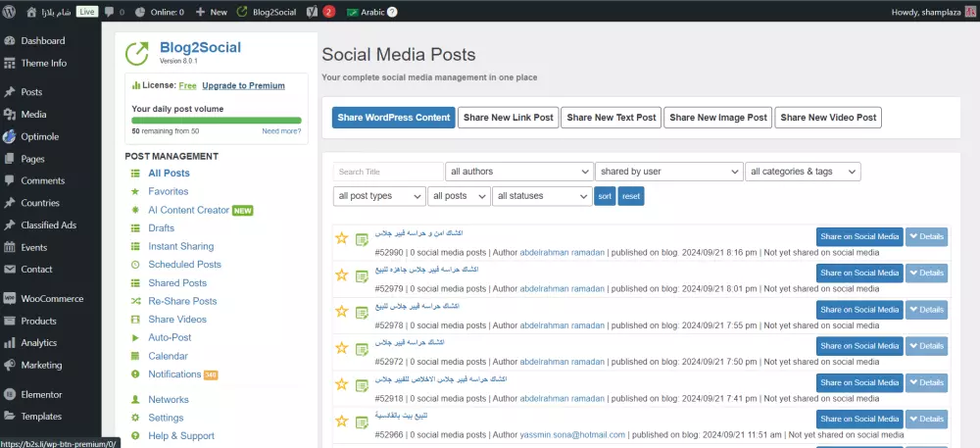Click the user avatar next to Howdy, shamplaza
The image size is (980, 448).
point(970,12)
